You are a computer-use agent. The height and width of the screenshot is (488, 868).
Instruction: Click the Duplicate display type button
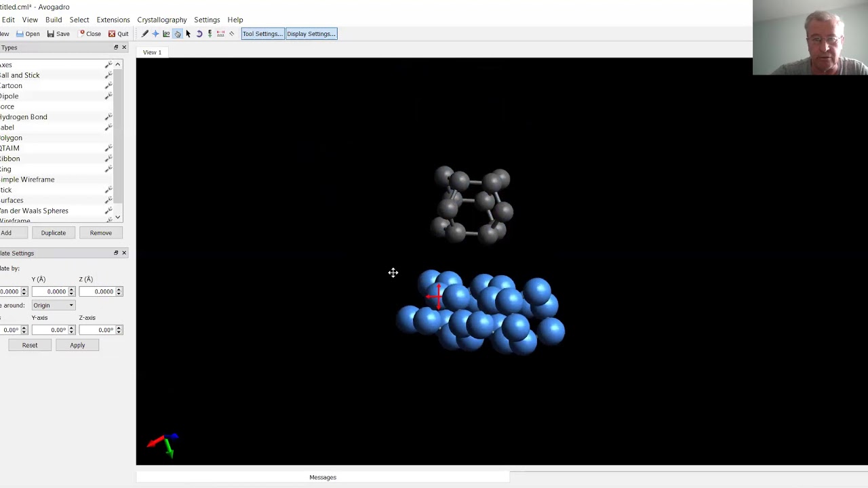click(x=53, y=232)
